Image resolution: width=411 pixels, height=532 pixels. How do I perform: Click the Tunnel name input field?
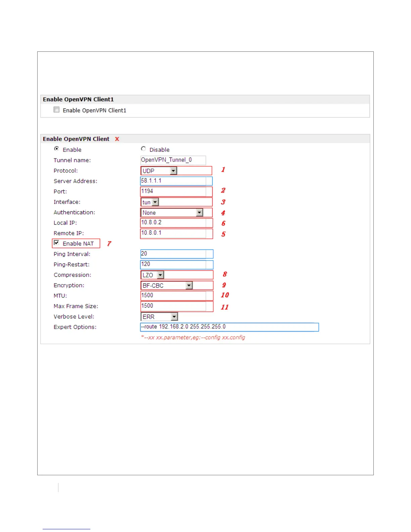click(x=173, y=160)
